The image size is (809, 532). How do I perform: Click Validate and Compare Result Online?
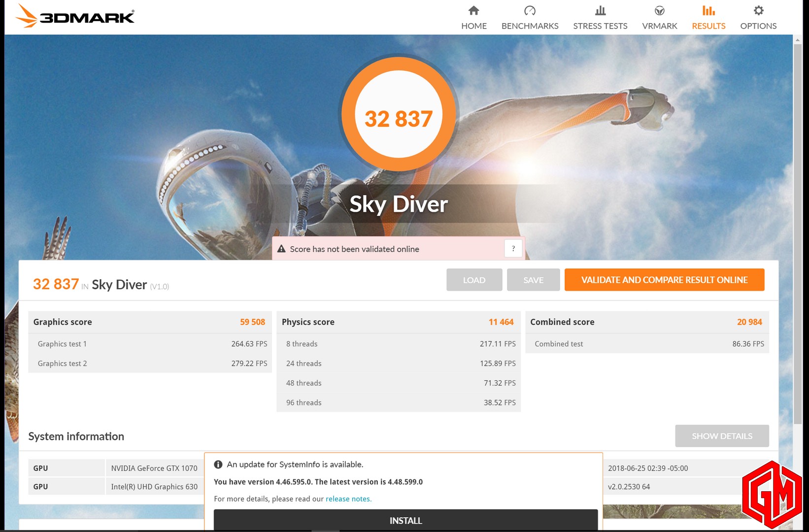point(664,280)
